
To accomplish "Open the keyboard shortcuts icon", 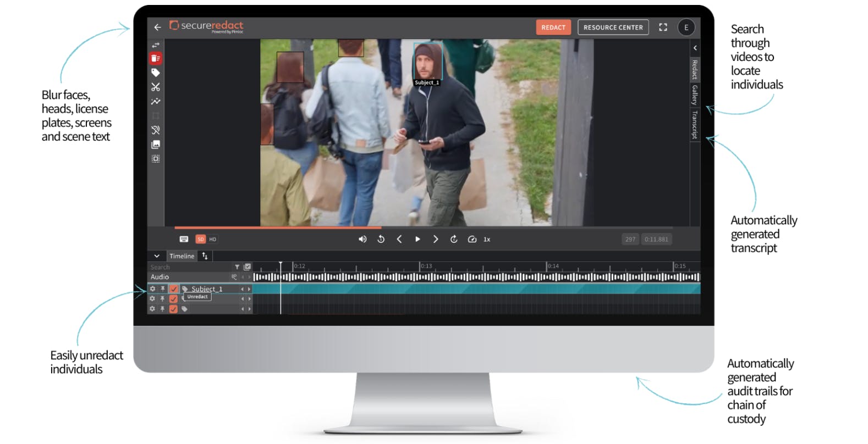I will pyautogui.click(x=184, y=239).
